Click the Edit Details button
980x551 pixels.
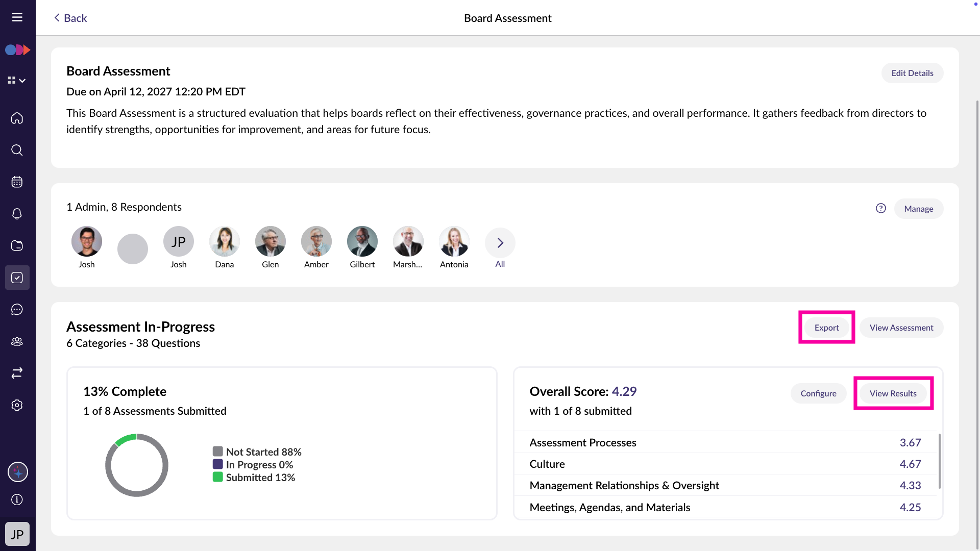912,73
